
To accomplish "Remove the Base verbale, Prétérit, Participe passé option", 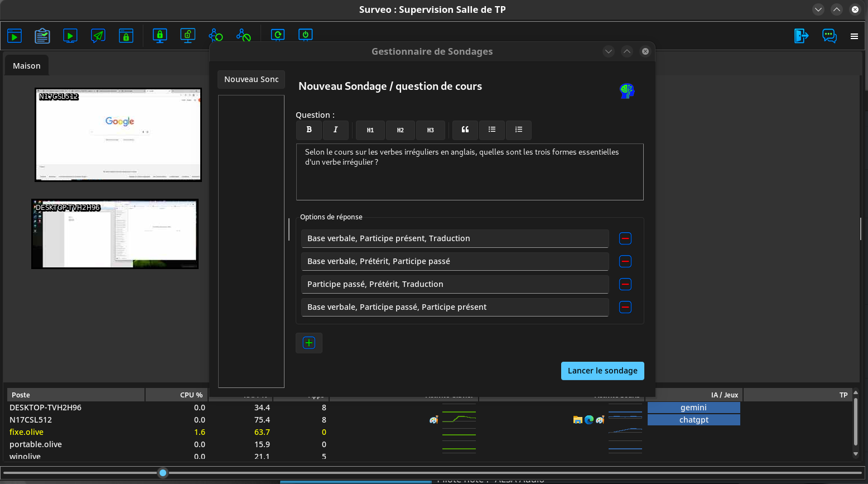I will (625, 261).
